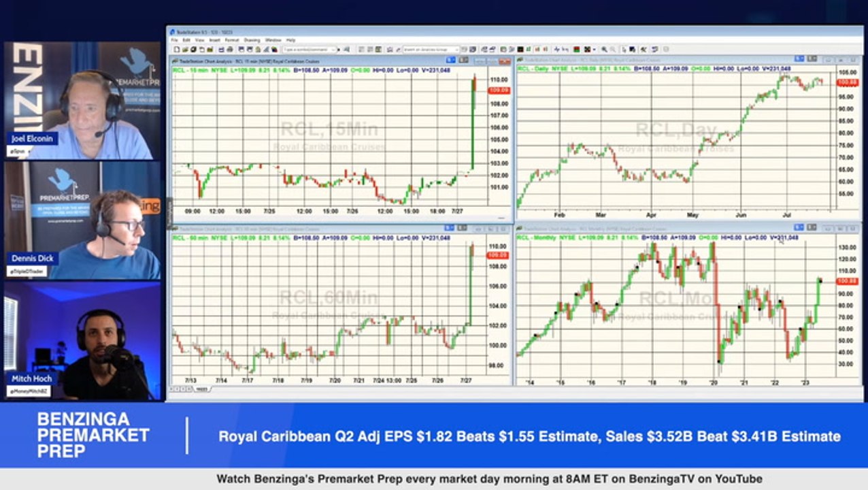The height and width of the screenshot is (490, 868).
Task: Select the pointer cursor tool icon
Action: 624,50
